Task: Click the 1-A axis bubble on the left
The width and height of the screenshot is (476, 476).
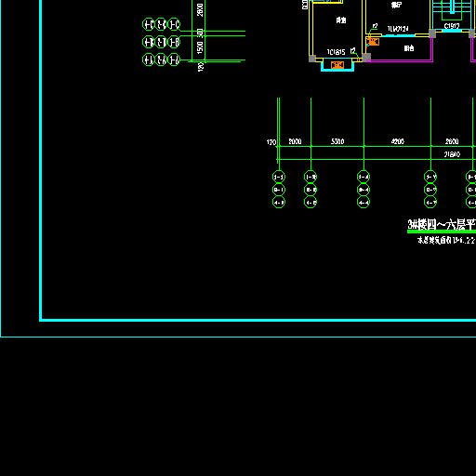Action: (174, 59)
